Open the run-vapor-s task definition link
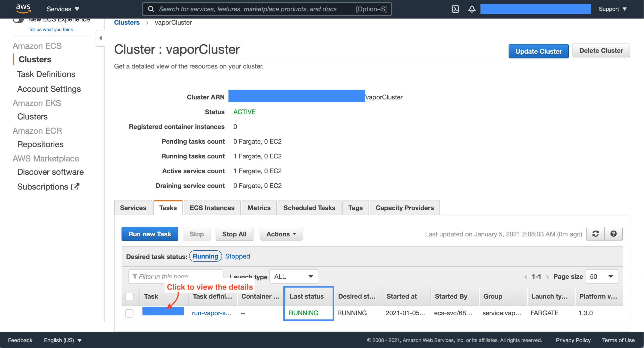Screen dimensions: 644x348 (212, 313)
